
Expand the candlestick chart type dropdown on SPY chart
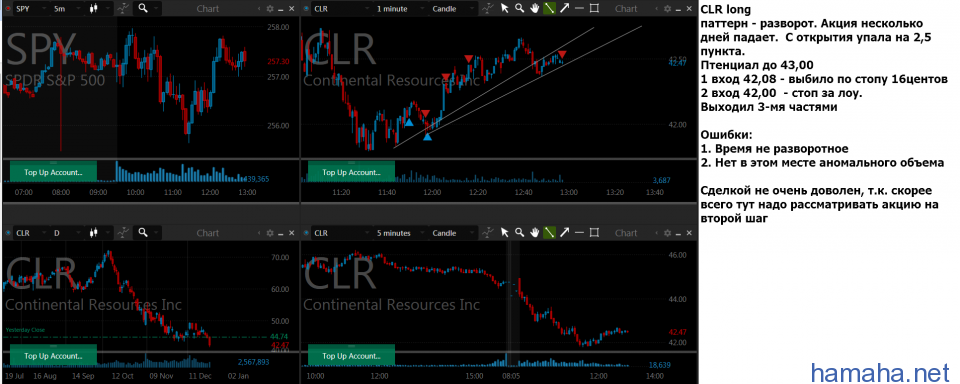pyautogui.click(x=98, y=9)
